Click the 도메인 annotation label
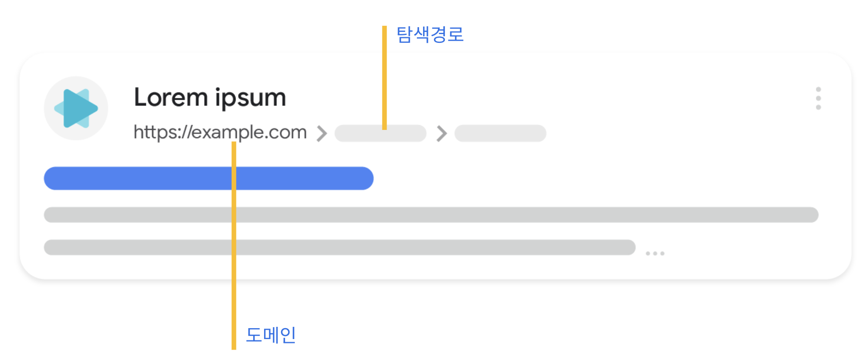 [x=271, y=335]
